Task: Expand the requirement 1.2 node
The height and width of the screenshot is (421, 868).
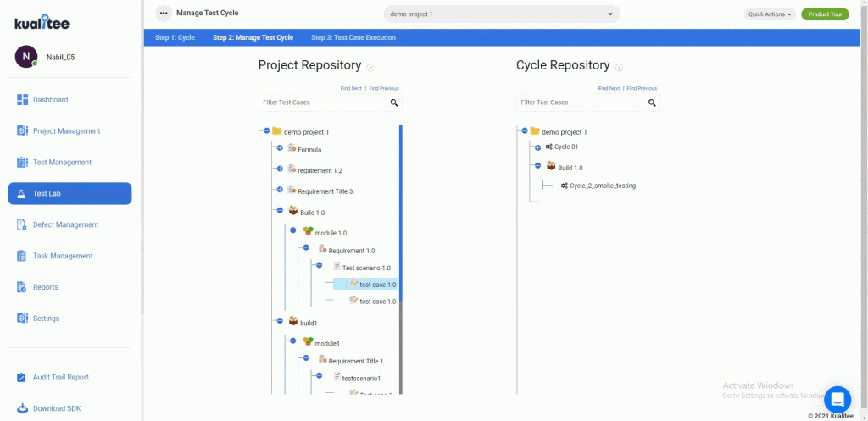Action: (280, 169)
